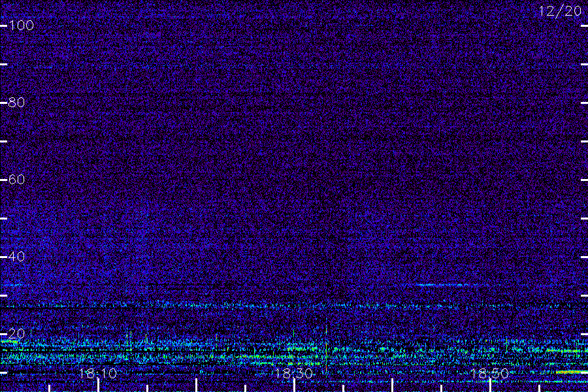Click the 18:10 time label
The width and height of the screenshot is (588, 392).
[x=98, y=373]
